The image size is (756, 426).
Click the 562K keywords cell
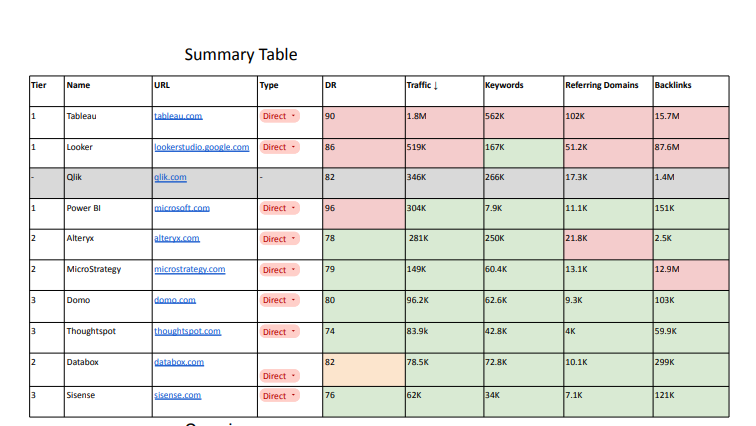pos(524,122)
